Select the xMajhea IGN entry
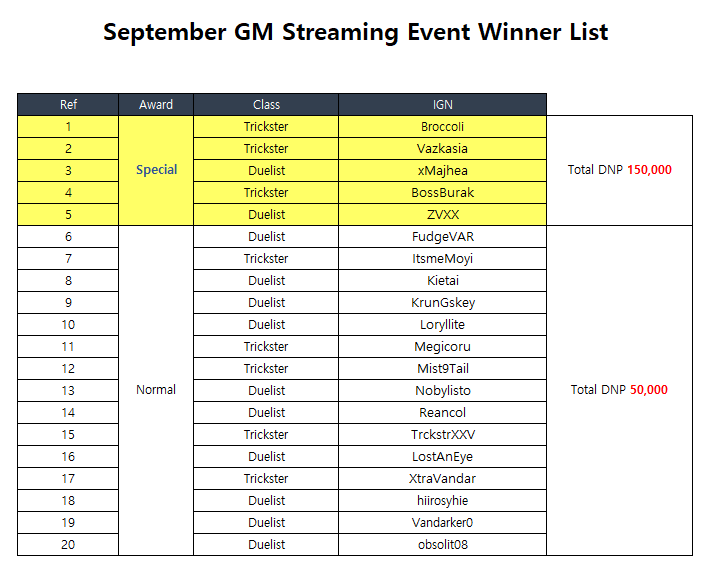712x569 pixels. pos(442,171)
